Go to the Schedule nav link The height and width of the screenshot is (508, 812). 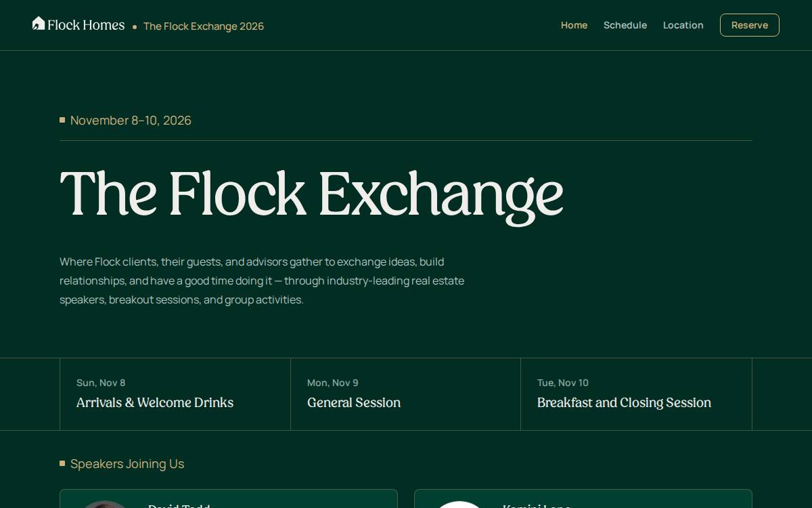pyautogui.click(x=625, y=25)
